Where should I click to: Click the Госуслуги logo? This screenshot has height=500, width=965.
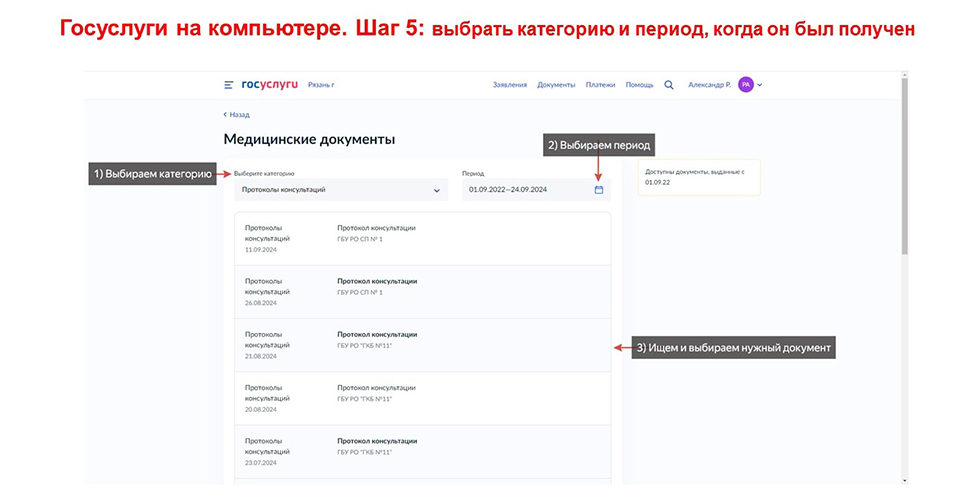tap(269, 85)
